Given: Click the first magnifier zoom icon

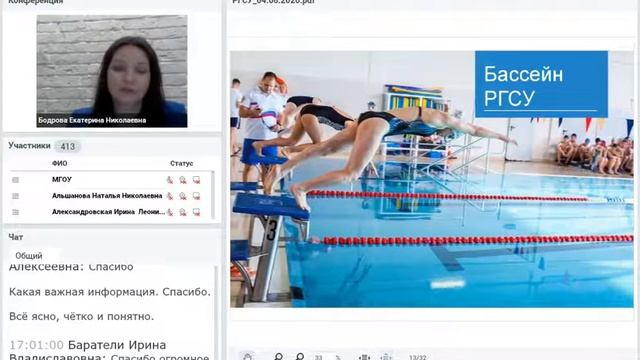Looking at the screenshot, I should click(279, 357).
